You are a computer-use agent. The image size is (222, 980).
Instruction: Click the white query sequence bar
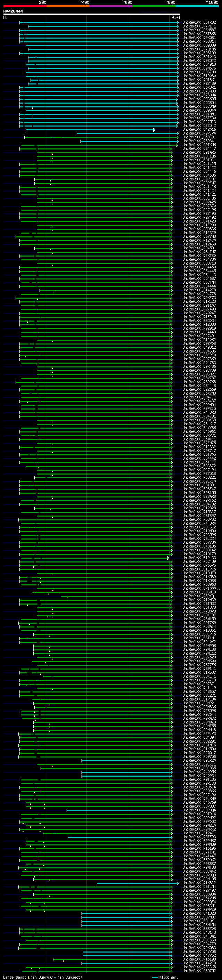pyautogui.click(x=92, y=15)
